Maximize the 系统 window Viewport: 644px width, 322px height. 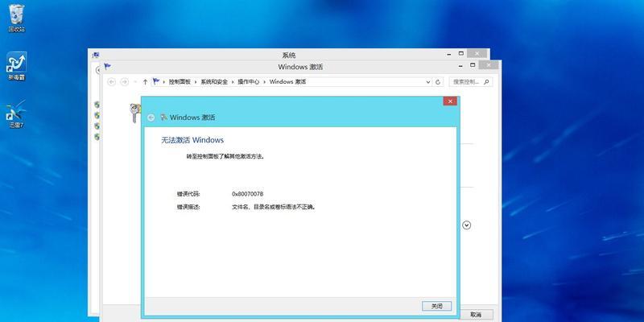[x=461, y=53]
